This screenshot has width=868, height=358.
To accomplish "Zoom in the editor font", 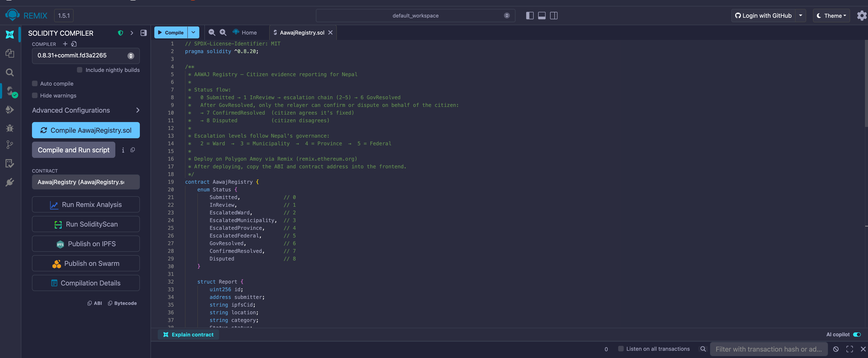I will pyautogui.click(x=223, y=32).
